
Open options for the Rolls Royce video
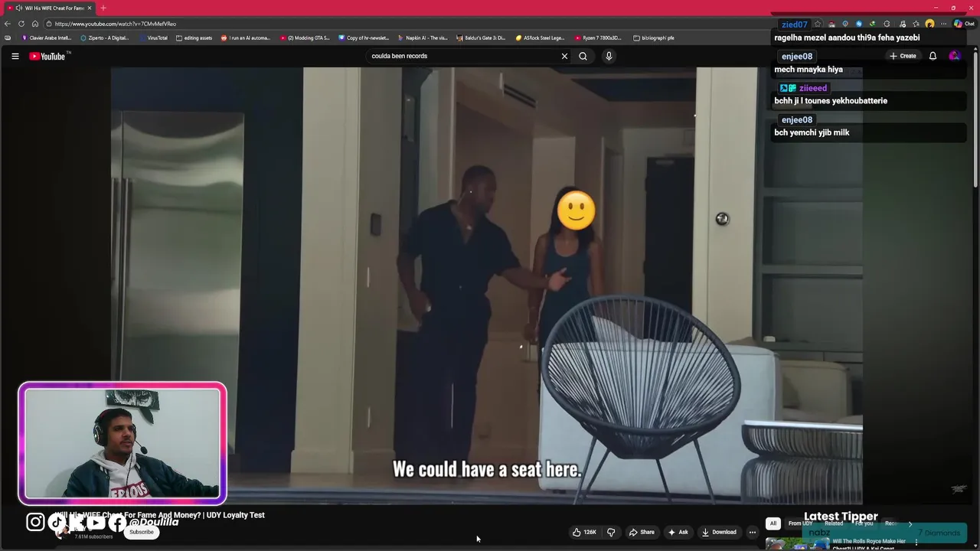[x=916, y=543]
